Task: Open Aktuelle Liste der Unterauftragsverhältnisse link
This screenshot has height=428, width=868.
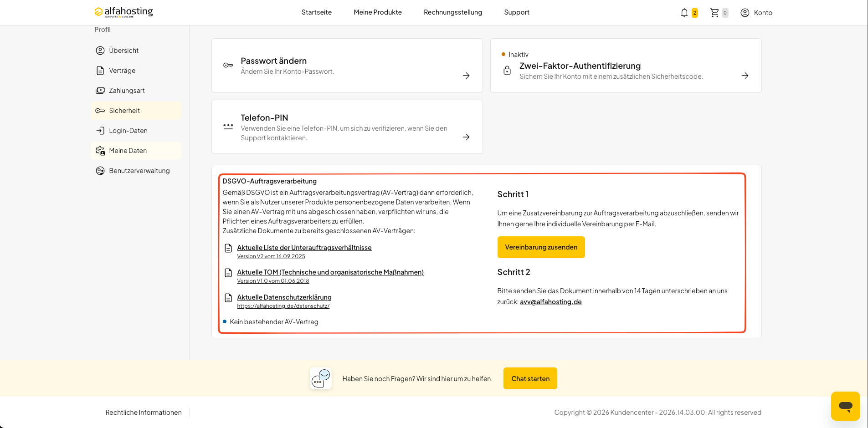Action: pyautogui.click(x=304, y=248)
